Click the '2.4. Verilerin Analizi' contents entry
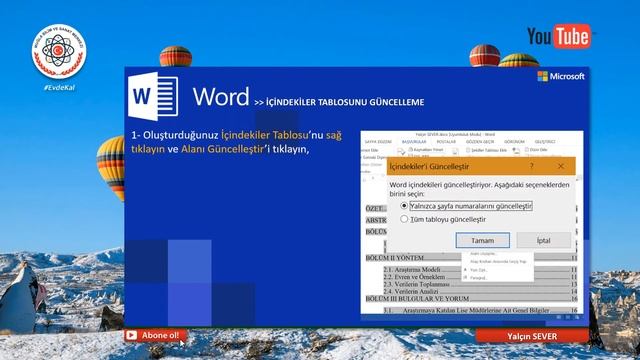Image resolution: width=640 pixels, height=360 pixels. 411,291
